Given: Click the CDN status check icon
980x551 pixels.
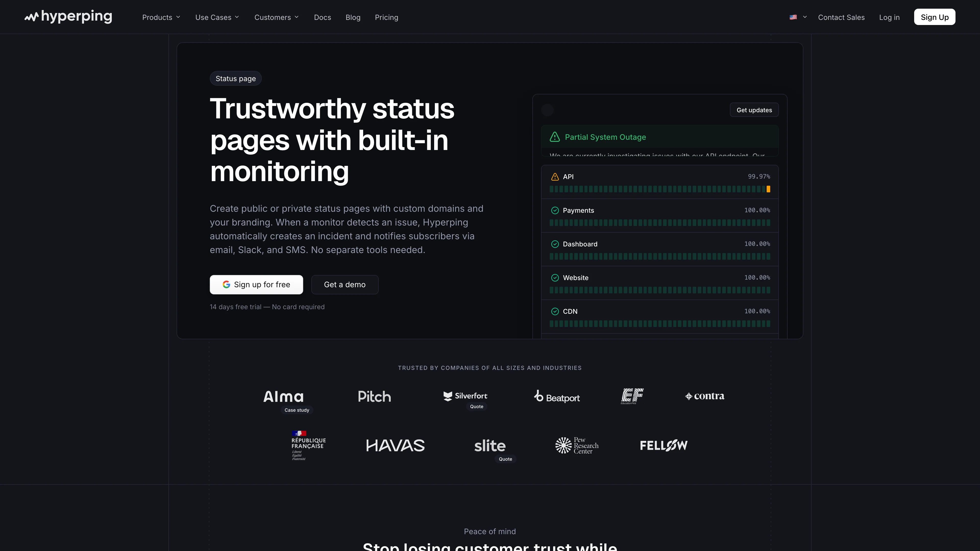Looking at the screenshot, I should click(555, 311).
